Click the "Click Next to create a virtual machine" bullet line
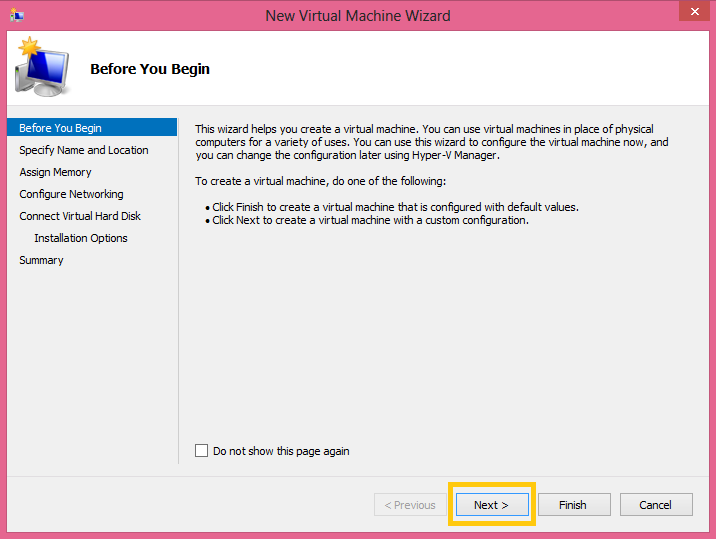 click(367, 220)
